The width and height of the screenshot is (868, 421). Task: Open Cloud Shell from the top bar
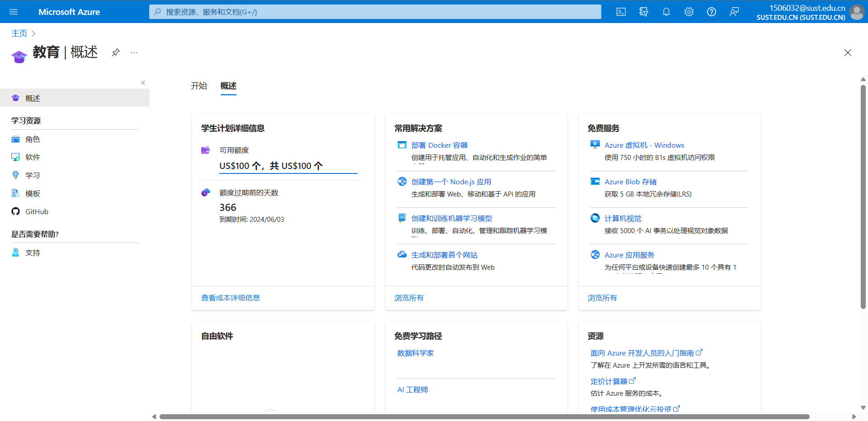point(621,12)
